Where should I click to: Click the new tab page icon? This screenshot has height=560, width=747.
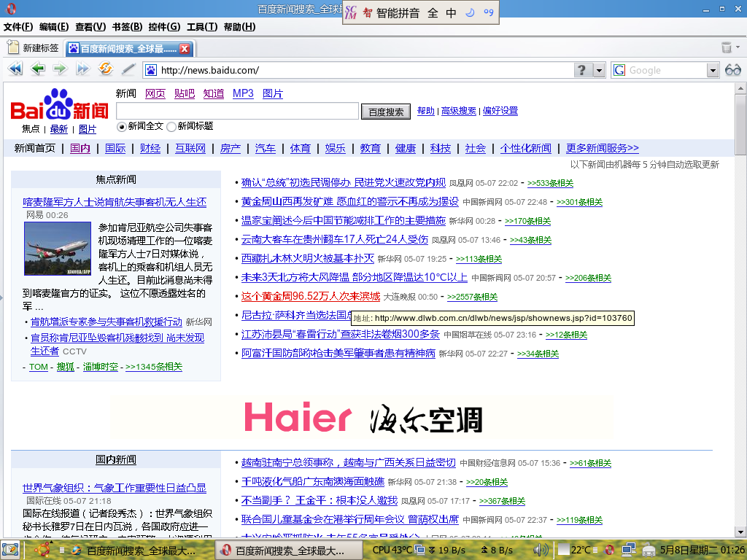tap(13, 47)
